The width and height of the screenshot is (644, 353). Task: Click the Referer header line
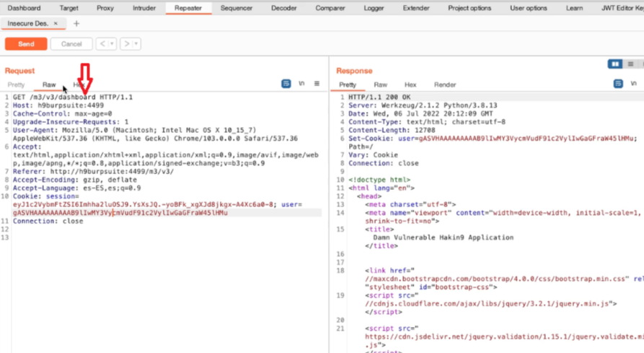[93, 171]
